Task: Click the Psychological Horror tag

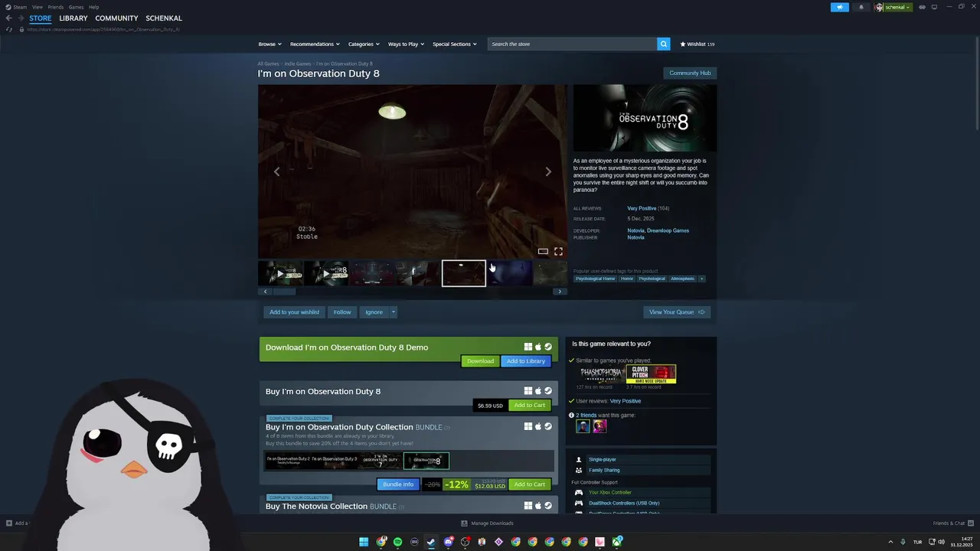Action: 596,279
